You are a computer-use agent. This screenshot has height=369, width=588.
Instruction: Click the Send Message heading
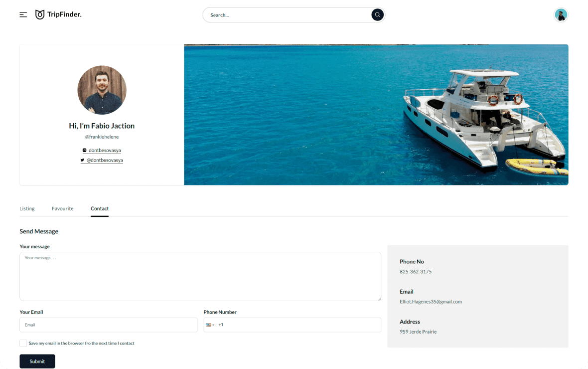[x=39, y=231]
